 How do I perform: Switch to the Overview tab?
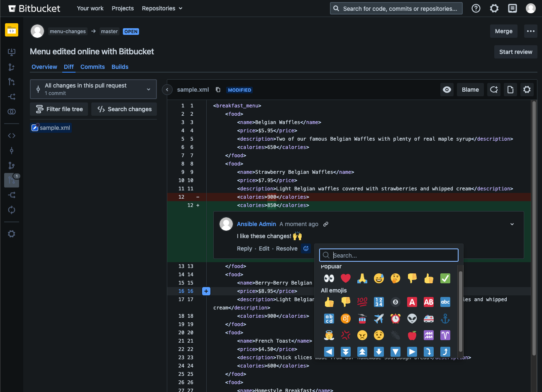pos(44,67)
